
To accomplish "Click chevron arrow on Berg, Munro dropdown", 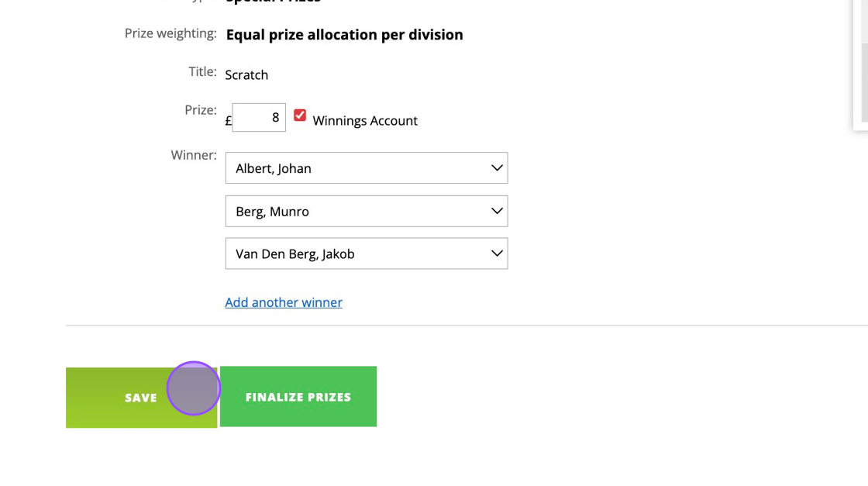I will 497,211.
